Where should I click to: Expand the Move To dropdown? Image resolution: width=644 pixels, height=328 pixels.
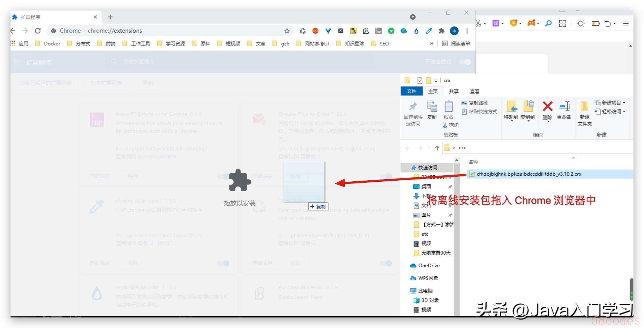point(512,121)
